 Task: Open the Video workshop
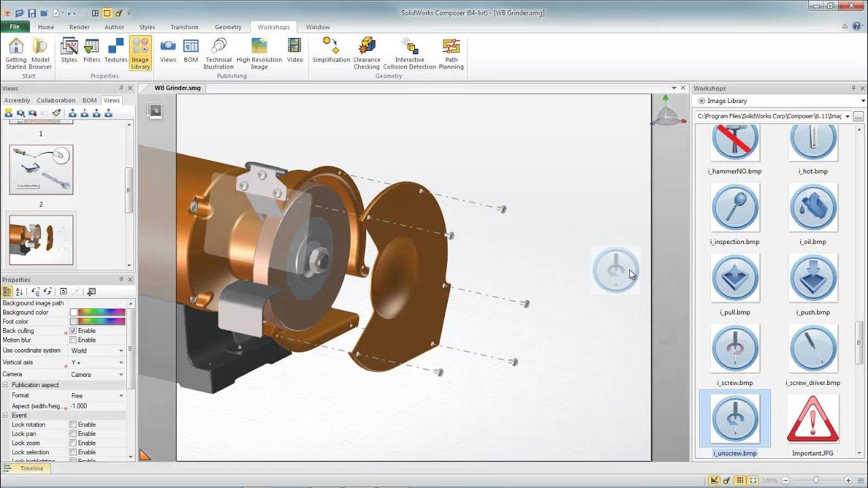295,51
